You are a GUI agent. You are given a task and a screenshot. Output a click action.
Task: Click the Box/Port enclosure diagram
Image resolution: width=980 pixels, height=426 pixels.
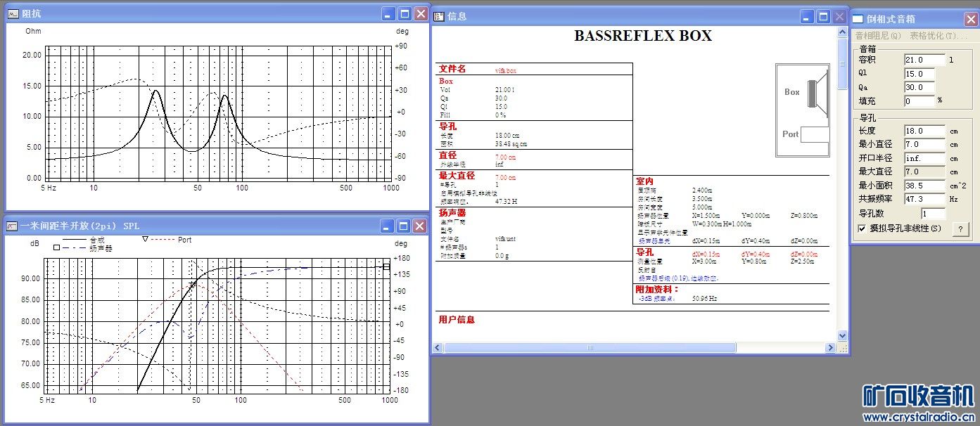tap(802, 110)
